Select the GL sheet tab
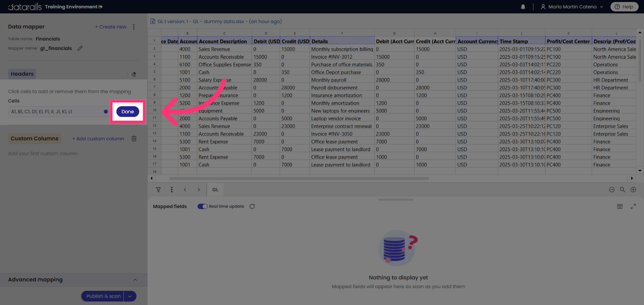Viewport: 644px width, 305px height. tap(215, 190)
